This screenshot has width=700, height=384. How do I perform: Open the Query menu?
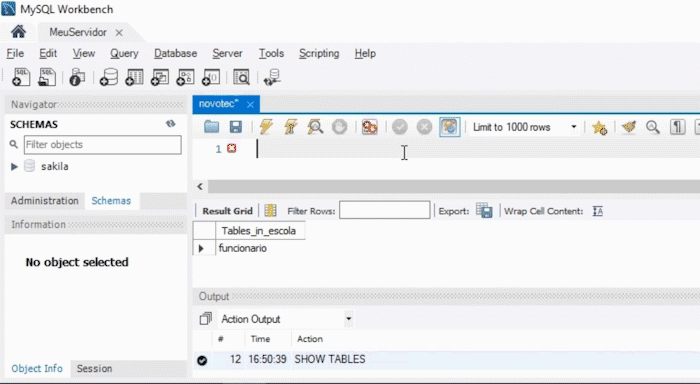(124, 53)
